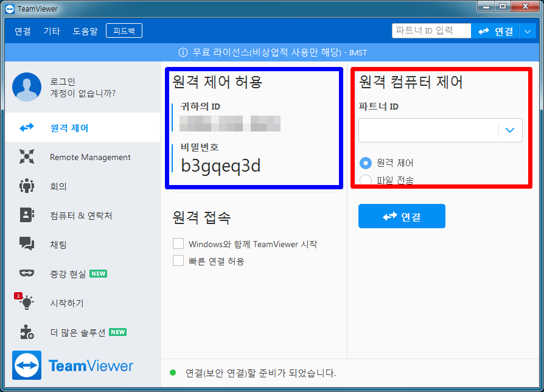Click 연결(보안 연결)할 준비가 되었습니다 status text
This screenshot has height=392, width=544.
point(260,373)
